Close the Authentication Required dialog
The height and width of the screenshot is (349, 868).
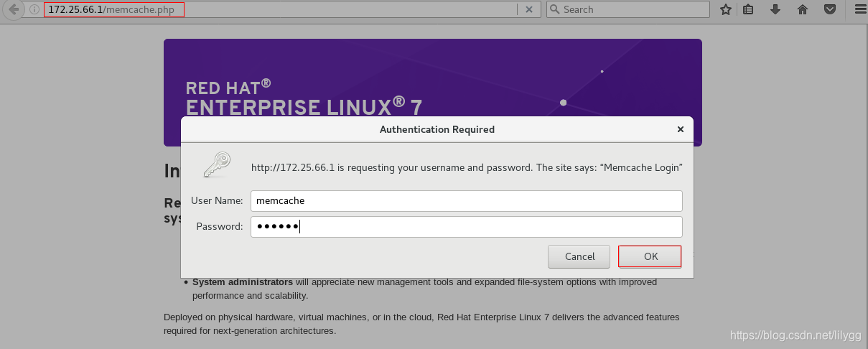(680, 130)
